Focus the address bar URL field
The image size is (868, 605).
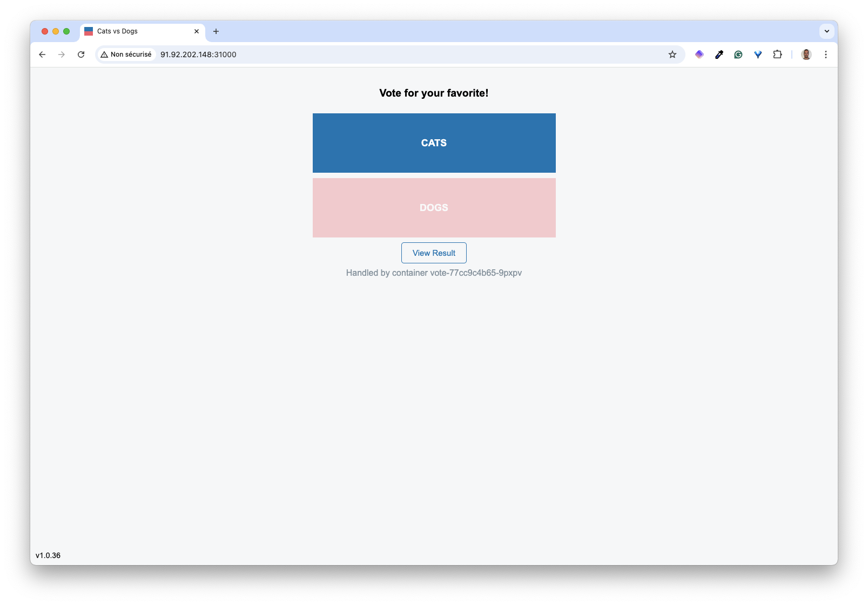click(x=378, y=55)
